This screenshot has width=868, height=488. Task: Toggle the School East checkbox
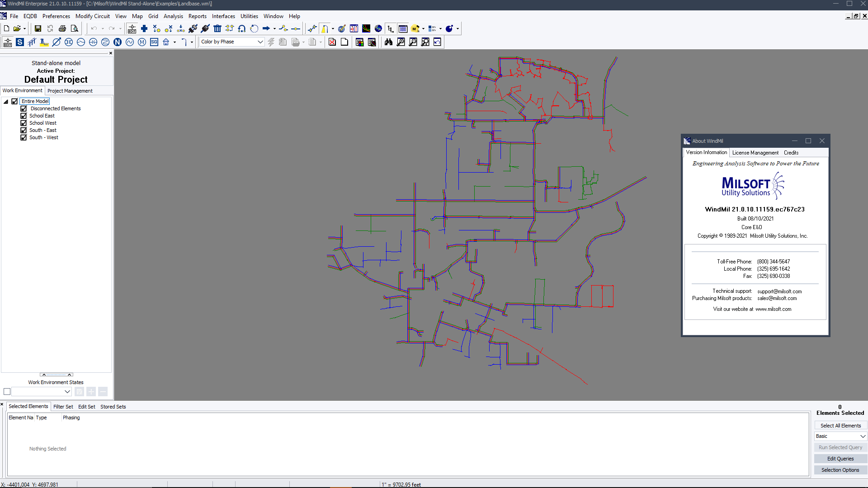24,116
